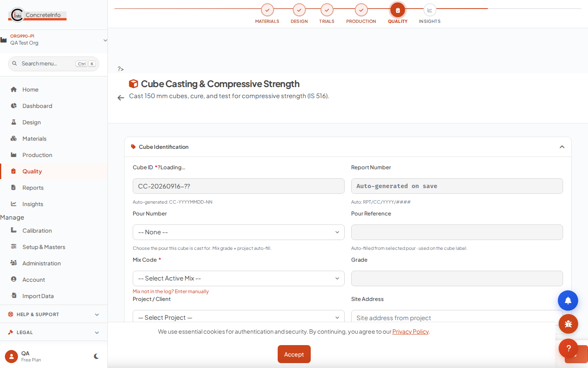Open the QA Test Org switcher
588x368 pixels.
tap(53, 40)
